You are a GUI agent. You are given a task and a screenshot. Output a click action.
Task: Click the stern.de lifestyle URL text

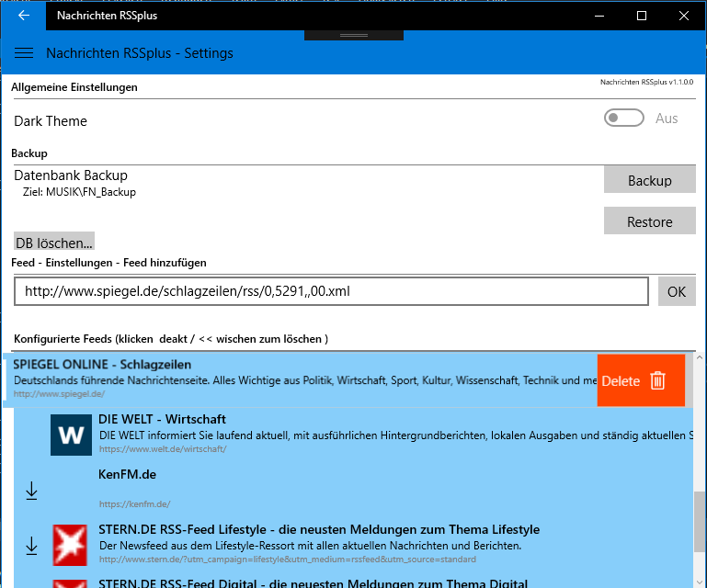coord(288,560)
